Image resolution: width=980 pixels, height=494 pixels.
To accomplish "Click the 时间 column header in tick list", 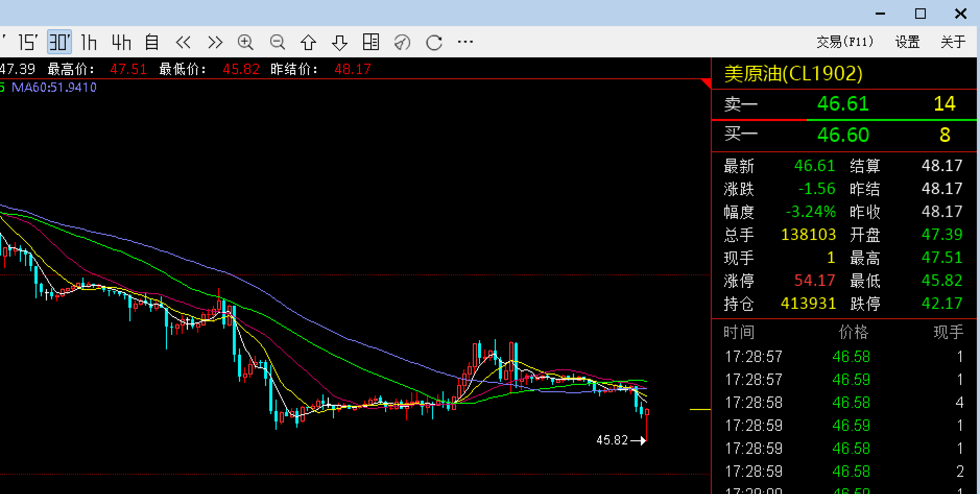I will [739, 332].
